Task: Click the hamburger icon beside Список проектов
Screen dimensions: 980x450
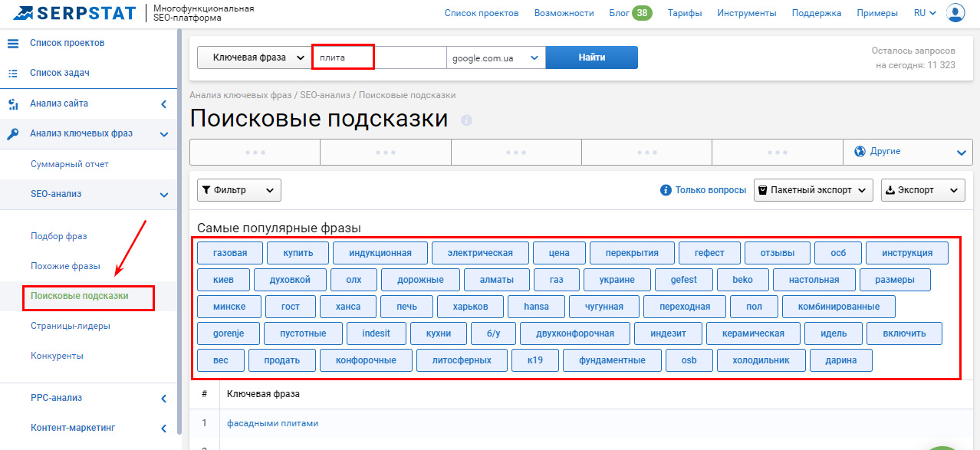Action: click(x=12, y=43)
